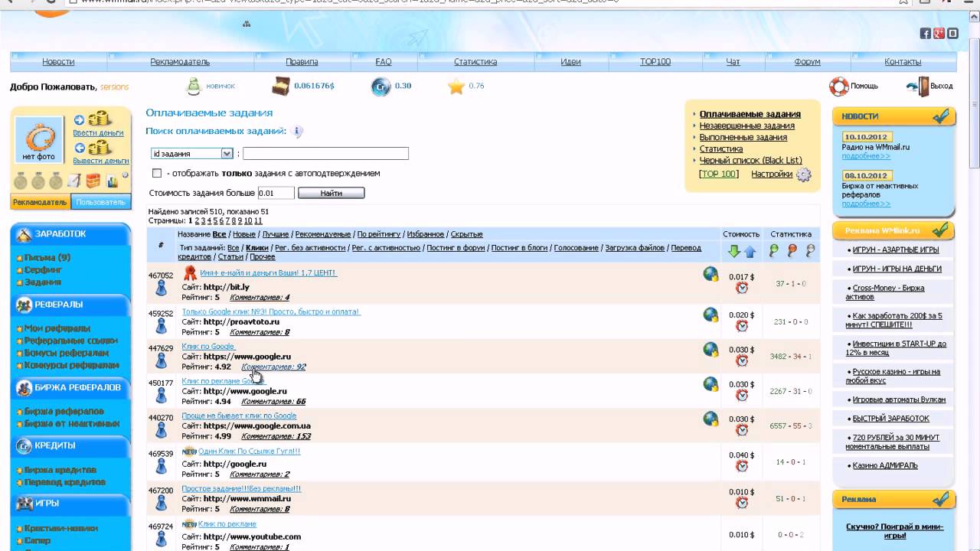Viewport: 980px width, 551px height.
Task: Open ad link Казино АДМИРАЛЬ
Action: 885,465
